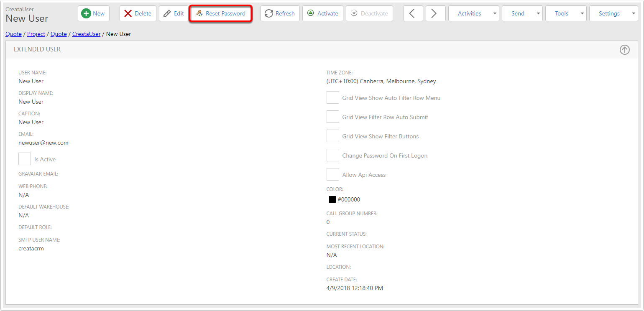644x311 pixels.
Task: Click the Tools menu label
Action: [x=562, y=13]
